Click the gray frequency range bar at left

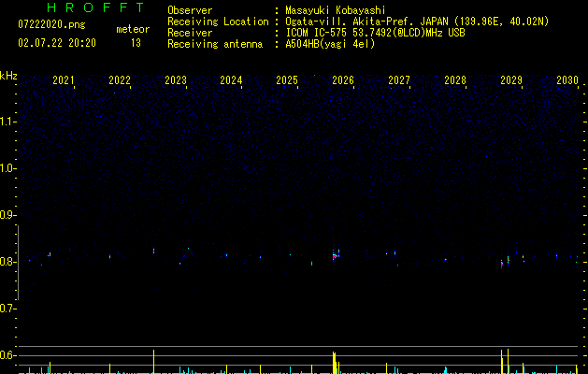(x=18, y=262)
